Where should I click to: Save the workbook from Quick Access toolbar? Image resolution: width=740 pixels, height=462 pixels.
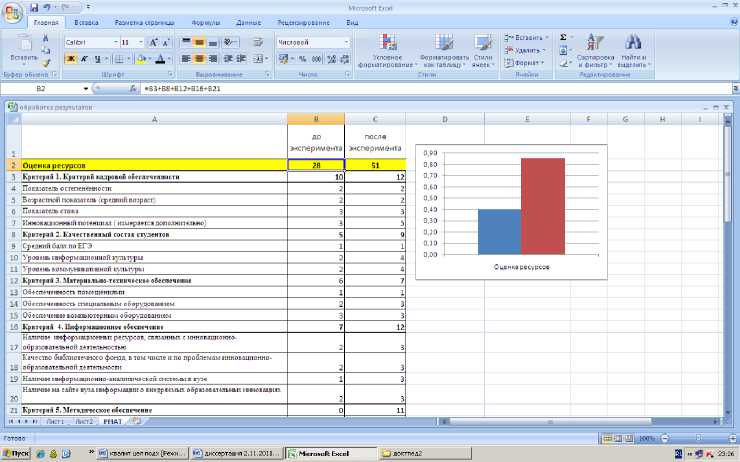(x=34, y=6)
